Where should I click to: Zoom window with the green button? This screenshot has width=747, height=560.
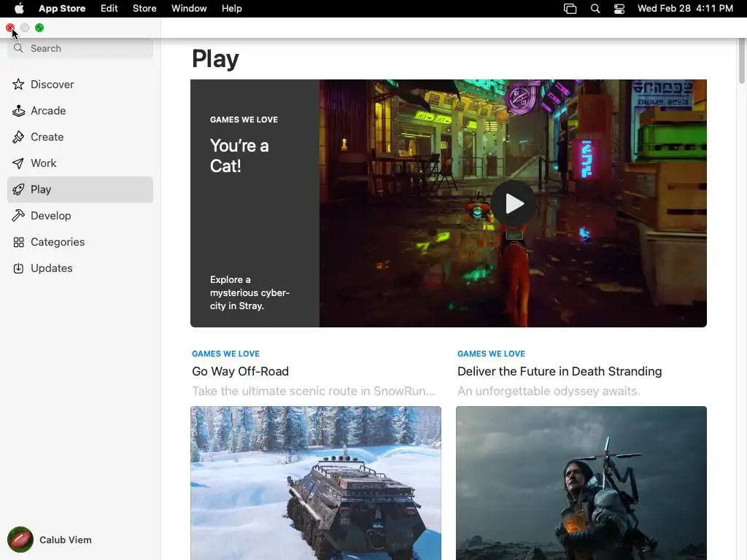tap(39, 28)
